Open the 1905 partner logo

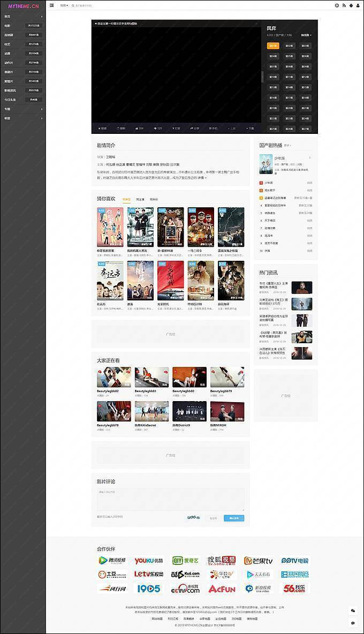(x=149, y=588)
